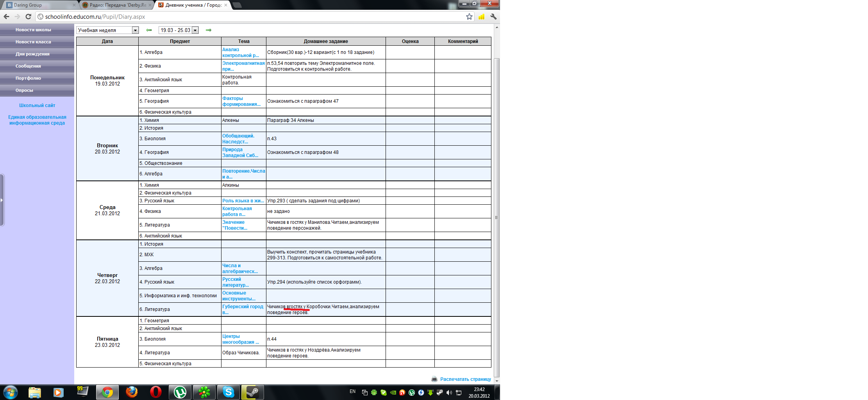The width and height of the screenshot is (868, 400).
Task: Open uTorrent from the taskbar
Action: pos(180,392)
